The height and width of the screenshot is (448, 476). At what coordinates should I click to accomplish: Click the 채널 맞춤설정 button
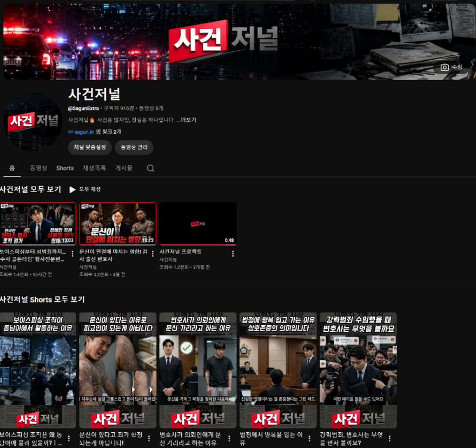click(90, 147)
